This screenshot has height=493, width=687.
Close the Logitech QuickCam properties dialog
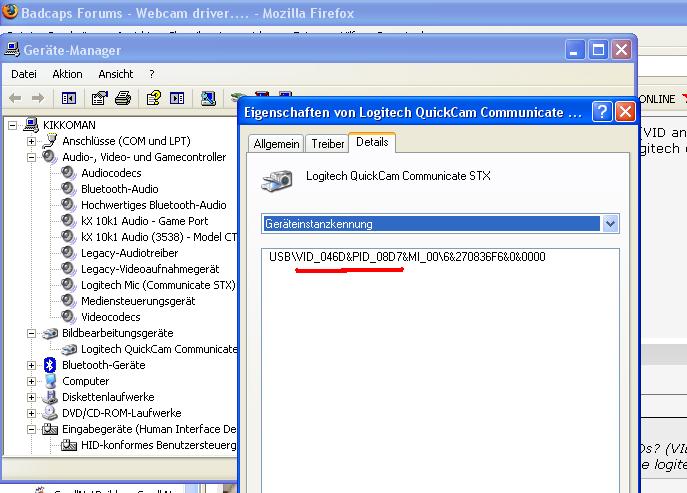[625, 112]
